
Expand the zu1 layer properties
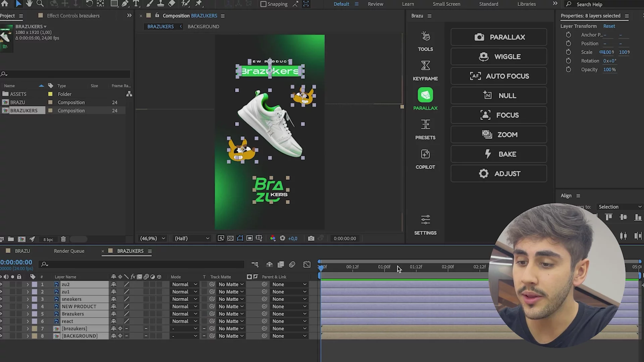(x=28, y=292)
